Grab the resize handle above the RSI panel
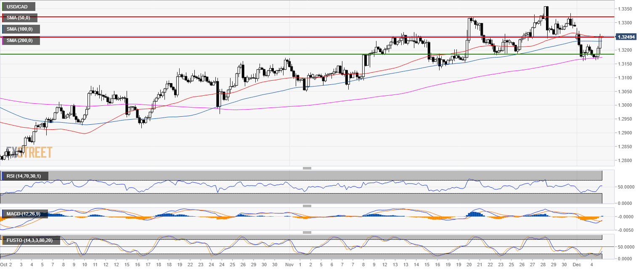The image size is (644, 270). point(307,168)
